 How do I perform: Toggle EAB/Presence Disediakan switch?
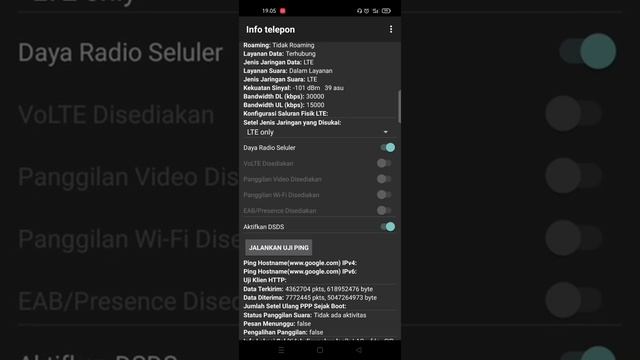click(x=384, y=210)
